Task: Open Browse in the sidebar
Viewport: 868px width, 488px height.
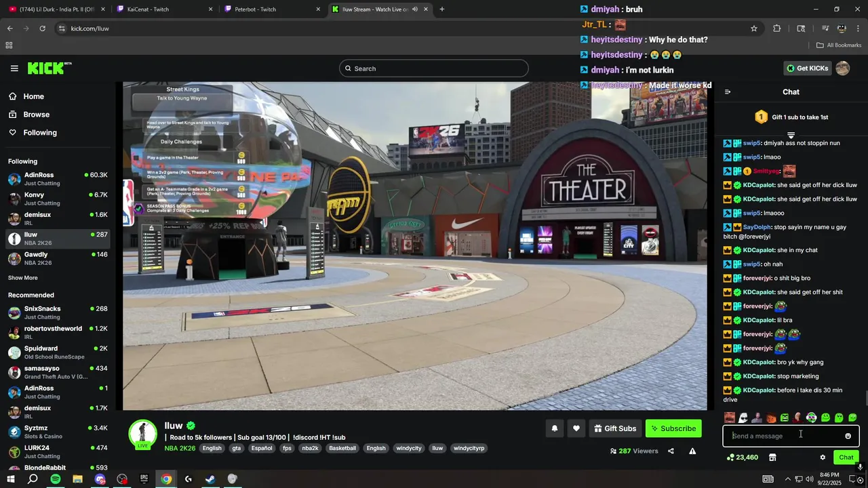Action: [x=36, y=115]
